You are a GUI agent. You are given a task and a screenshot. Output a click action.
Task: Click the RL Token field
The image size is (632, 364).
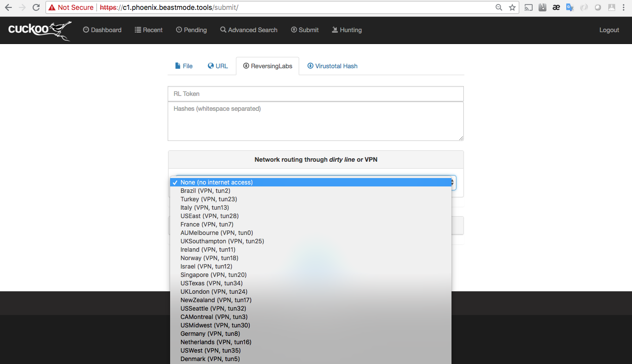316,93
